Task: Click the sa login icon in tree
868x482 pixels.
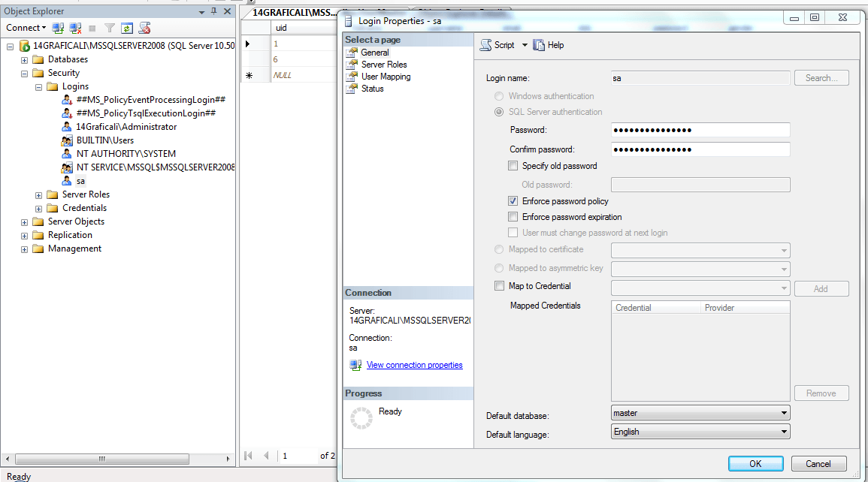Action: (66, 181)
